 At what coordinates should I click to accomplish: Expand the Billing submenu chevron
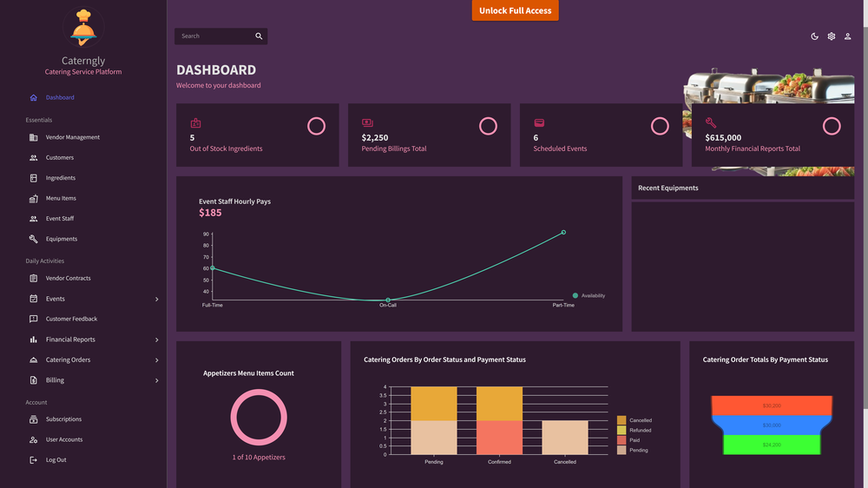(156, 380)
